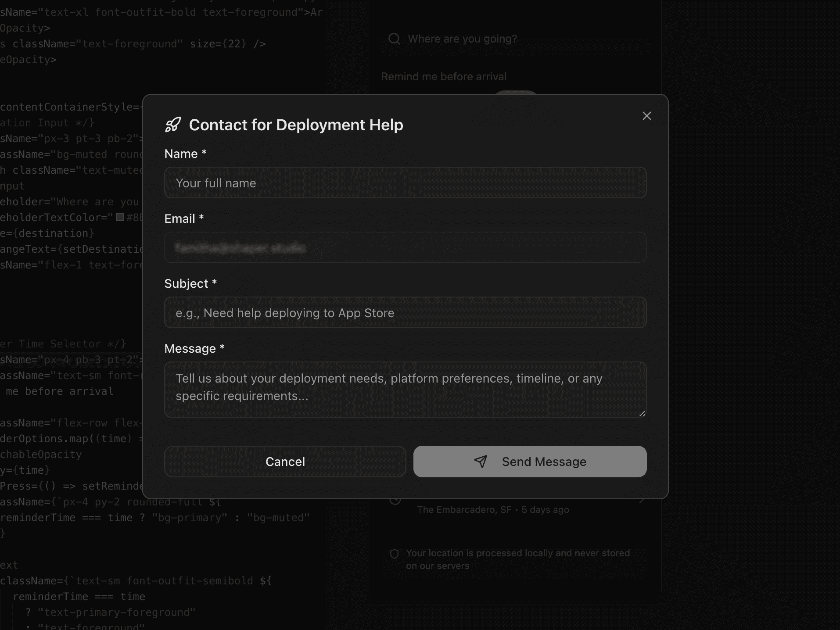Click the 'Remind me before arrival' label
The height and width of the screenshot is (630, 840).
pos(444,76)
